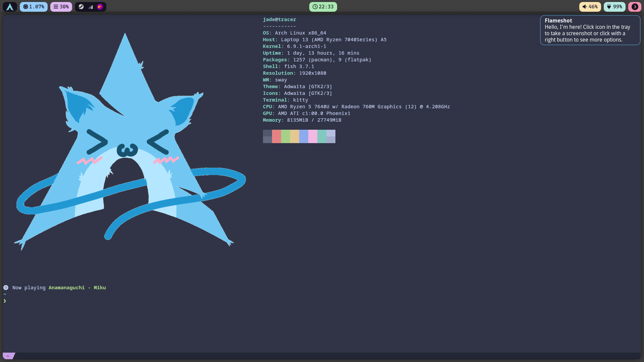The height and width of the screenshot is (362, 644).
Task: Click the network signal bars tray icon
Action: pos(91,7)
